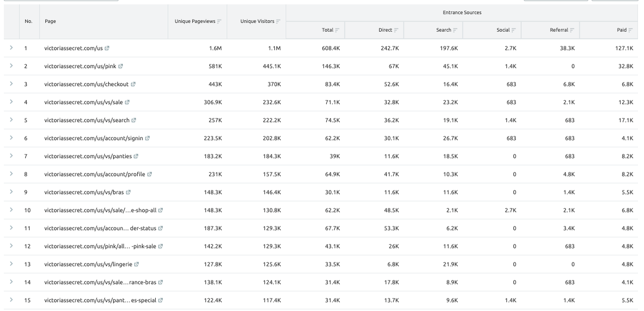644x311 pixels.
Task: Click the Entrance Sources group header
Action: tap(462, 13)
